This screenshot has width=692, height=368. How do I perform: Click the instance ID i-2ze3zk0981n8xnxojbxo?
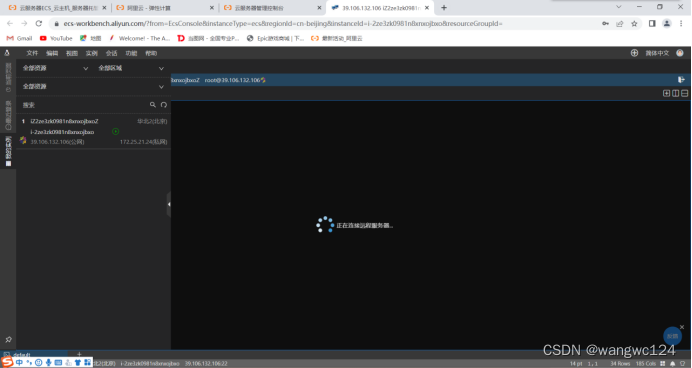point(62,132)
